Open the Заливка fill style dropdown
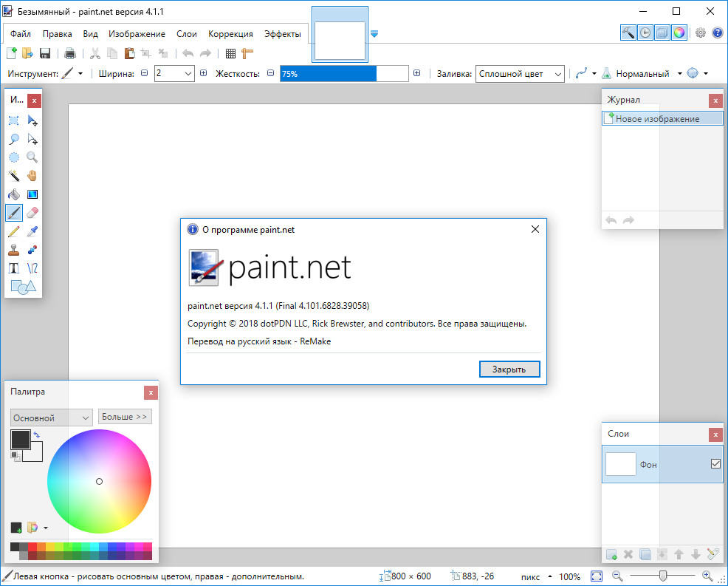728x586 pixels. [520, 74]
